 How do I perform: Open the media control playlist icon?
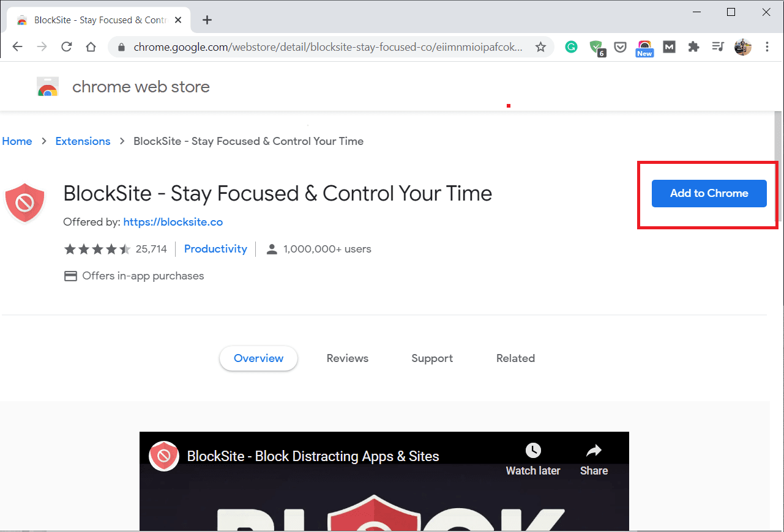[718, 47]
